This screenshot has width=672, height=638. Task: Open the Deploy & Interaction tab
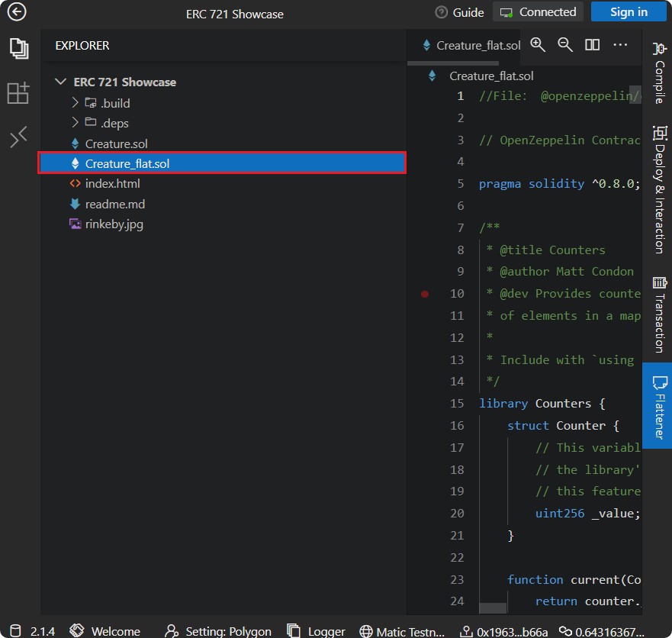click(x=658, y=189)
